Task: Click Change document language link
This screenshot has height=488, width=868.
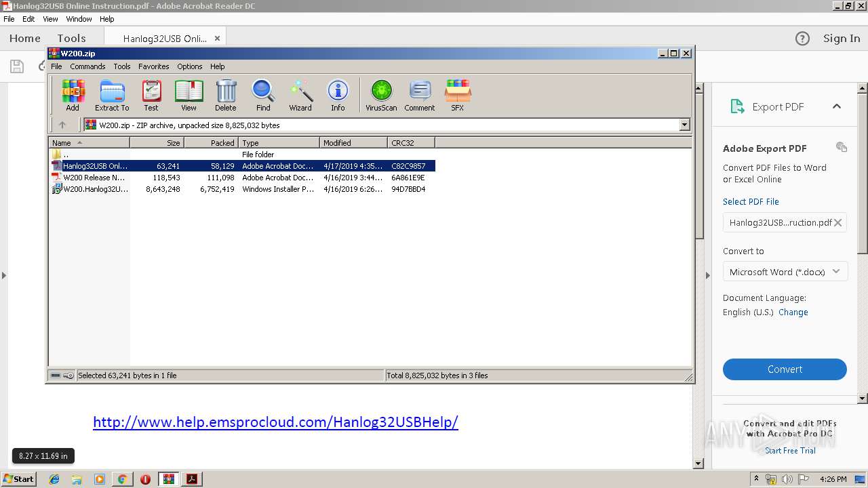Action: [793, 312]
